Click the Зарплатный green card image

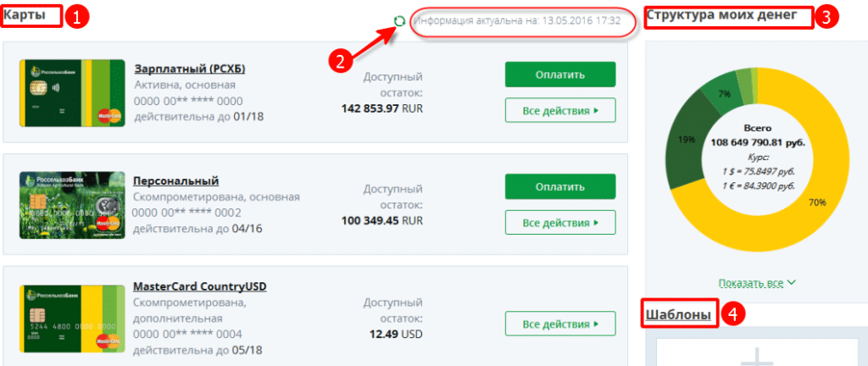click(73, 93)
